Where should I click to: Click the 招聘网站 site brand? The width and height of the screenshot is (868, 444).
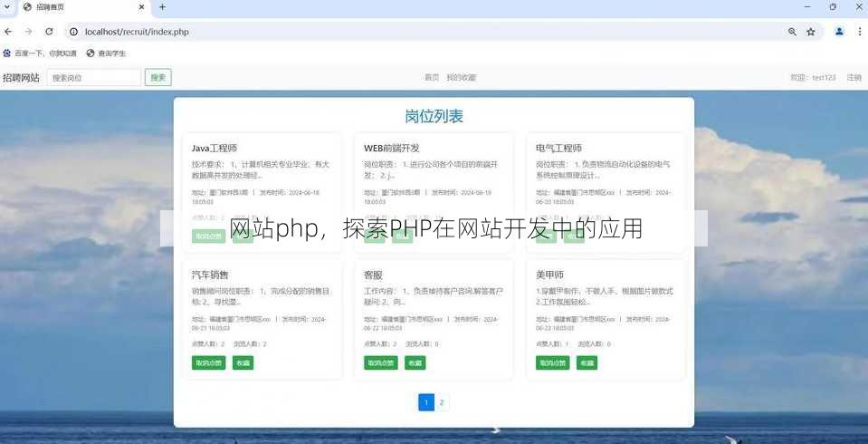point(21,78)
